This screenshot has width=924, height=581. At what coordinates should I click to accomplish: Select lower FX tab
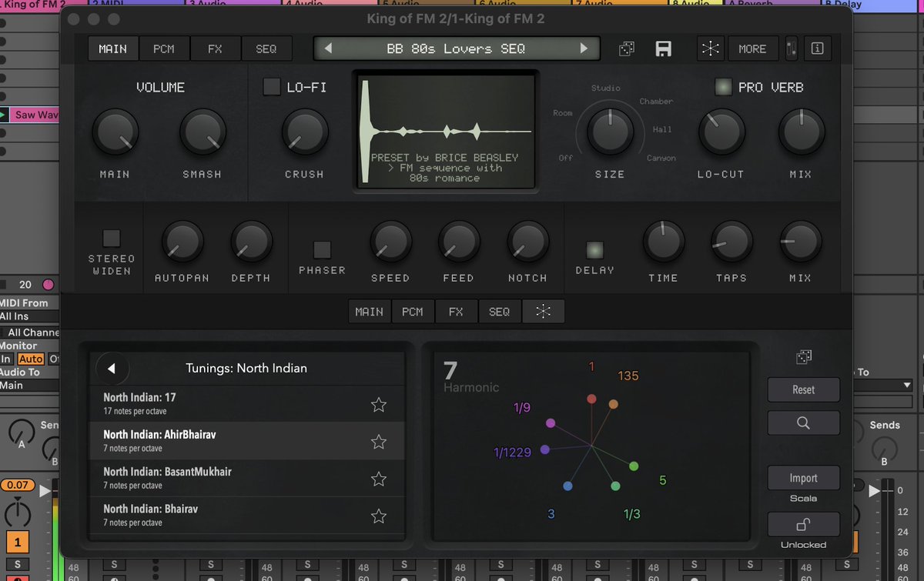(456, 311)
